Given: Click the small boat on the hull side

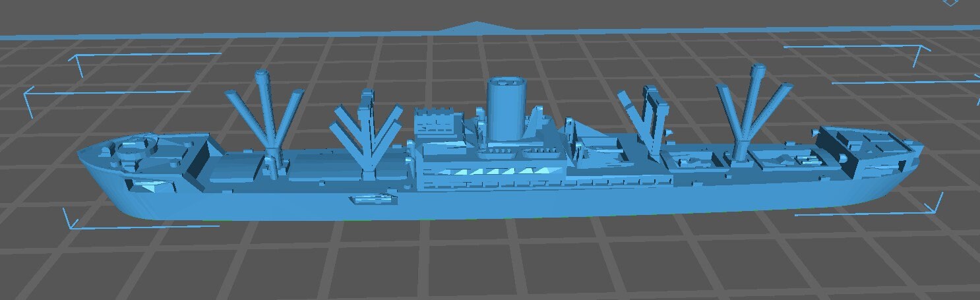Looking at the screenshot, I should click(369, 198).
